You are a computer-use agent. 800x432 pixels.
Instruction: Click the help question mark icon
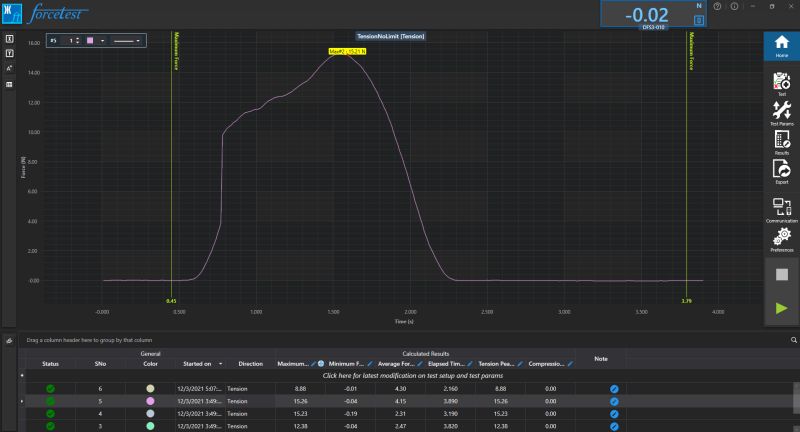click(x=717, y=7)
